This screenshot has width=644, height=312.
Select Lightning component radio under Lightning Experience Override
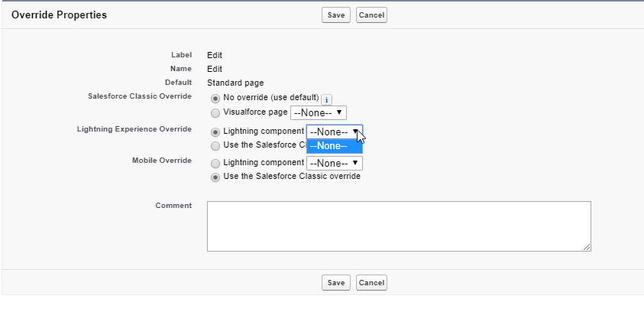(x=215, y=132)
